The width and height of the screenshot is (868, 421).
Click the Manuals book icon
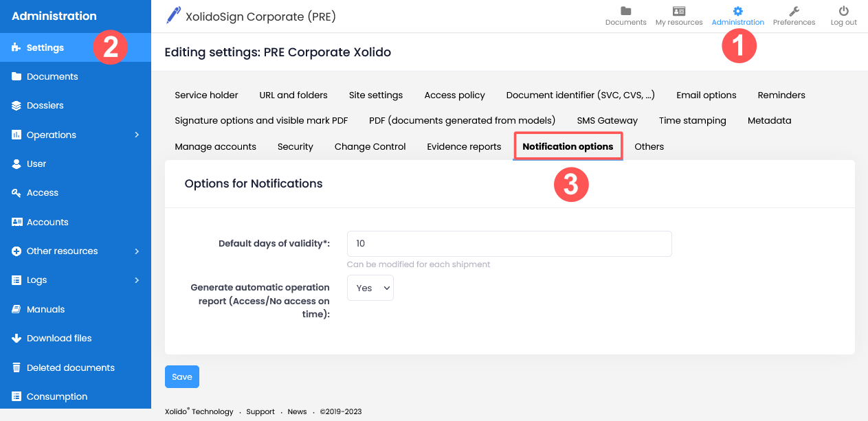16,309
